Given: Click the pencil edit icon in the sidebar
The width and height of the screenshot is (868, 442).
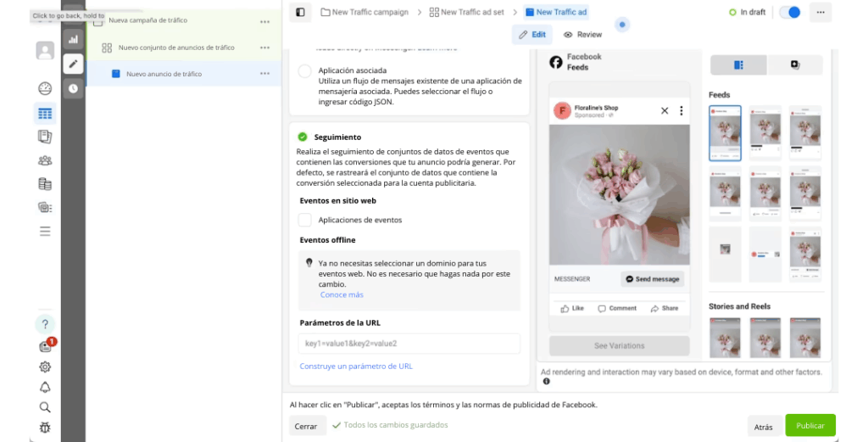Looking at the screenshot, I should pyautogui.click(x=73, y=64).
